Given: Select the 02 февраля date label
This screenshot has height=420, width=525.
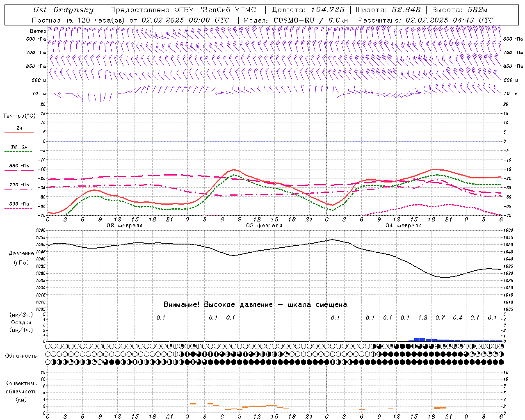Looking at the screenshot, I should tap(125, 226).
